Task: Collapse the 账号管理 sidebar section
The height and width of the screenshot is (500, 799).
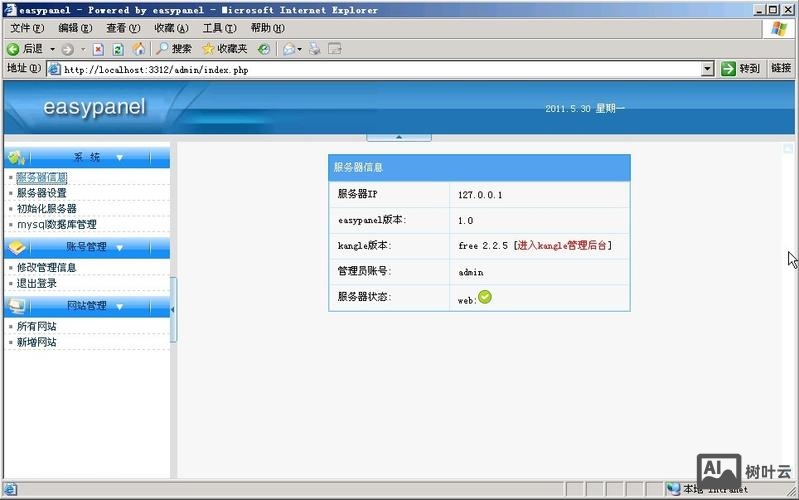Action: pos(87,247)
